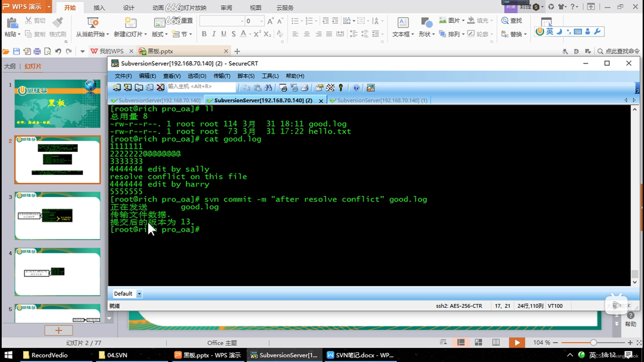
Task: Click the zoom in plus button
Action: [x=630, y=343]
